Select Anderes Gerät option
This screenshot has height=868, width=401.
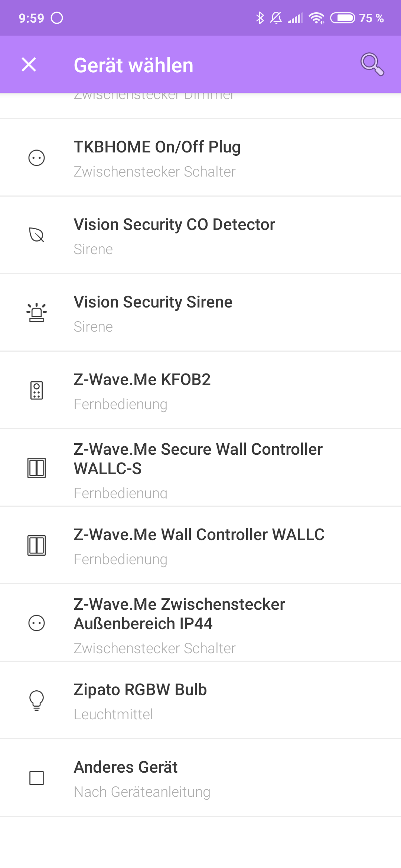coord(200,778)
